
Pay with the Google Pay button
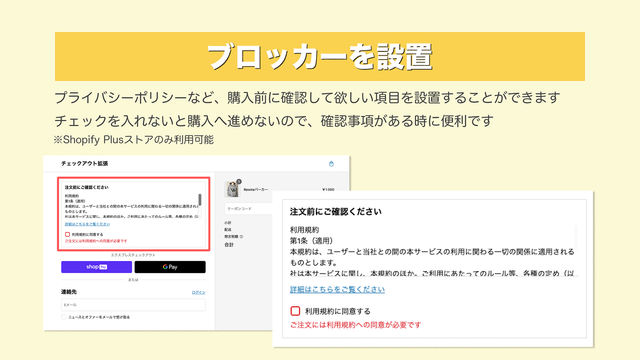click(170, 267)
